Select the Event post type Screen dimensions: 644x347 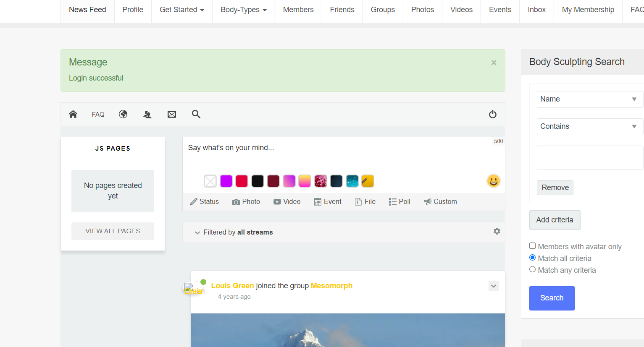pos(328,202)
